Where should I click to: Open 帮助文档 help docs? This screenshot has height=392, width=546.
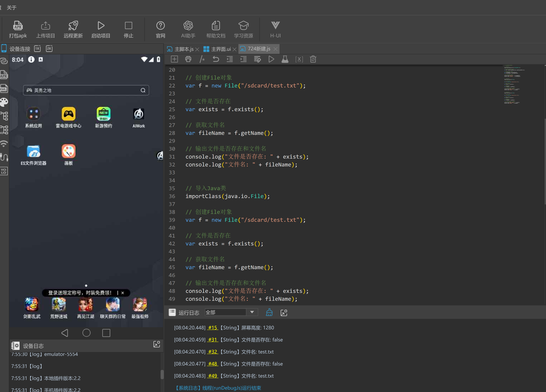click(216, 29)
